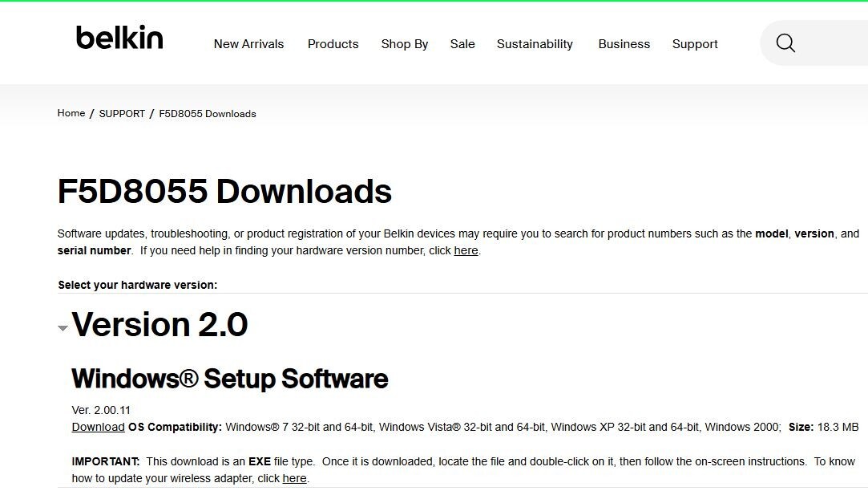Download Windows Setup Software Ver. 2.00.11
The height and width of the screenshot is (491, 868).
tap(98, 428)
